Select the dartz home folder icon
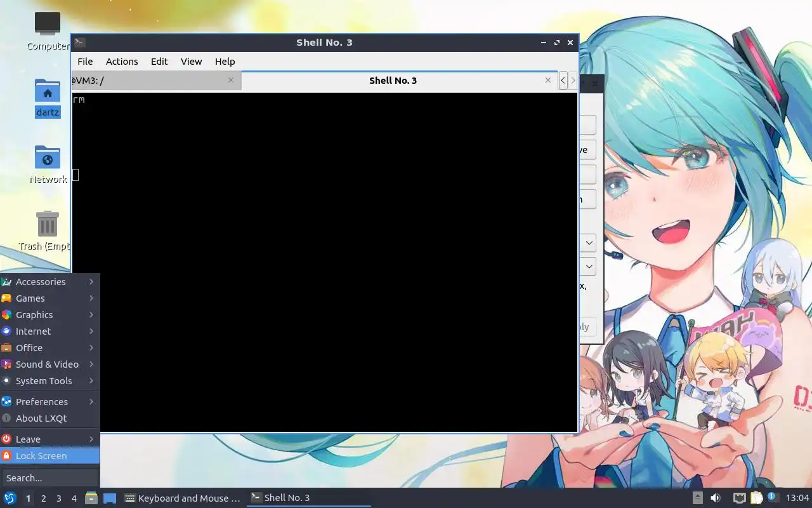 48,98
